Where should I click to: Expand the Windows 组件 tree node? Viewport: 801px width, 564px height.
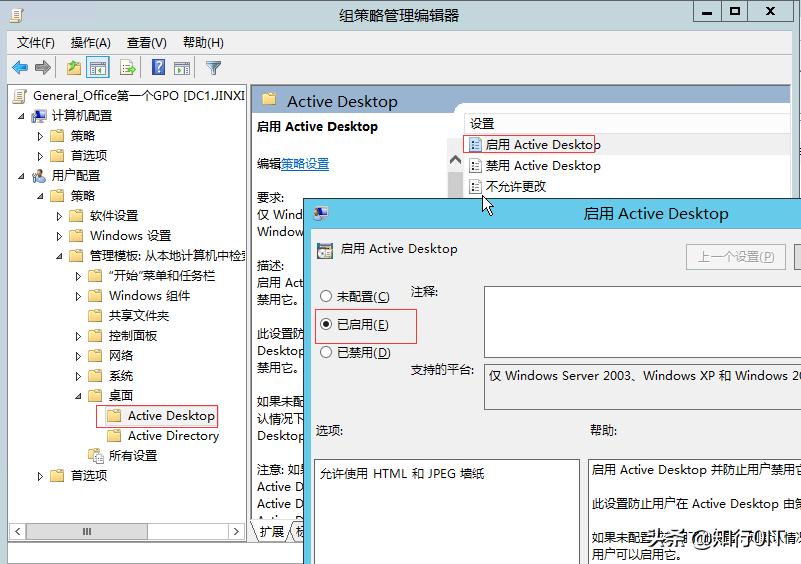(79, 296)
